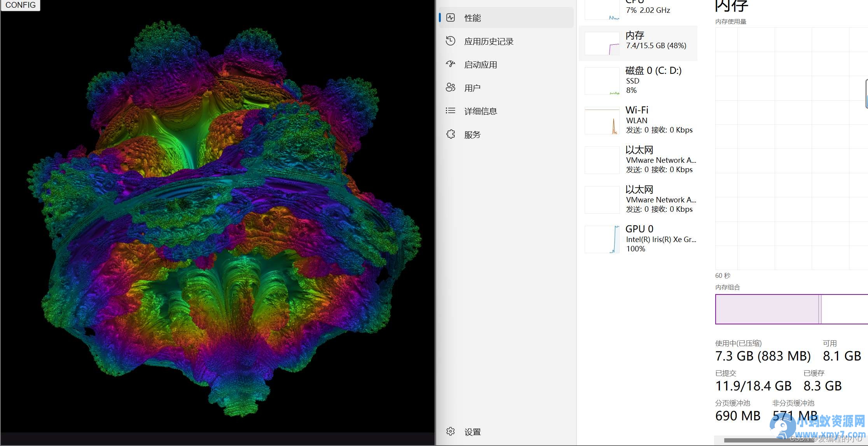
Task: Select the 内存 memory resource entry
Action: 638,43
